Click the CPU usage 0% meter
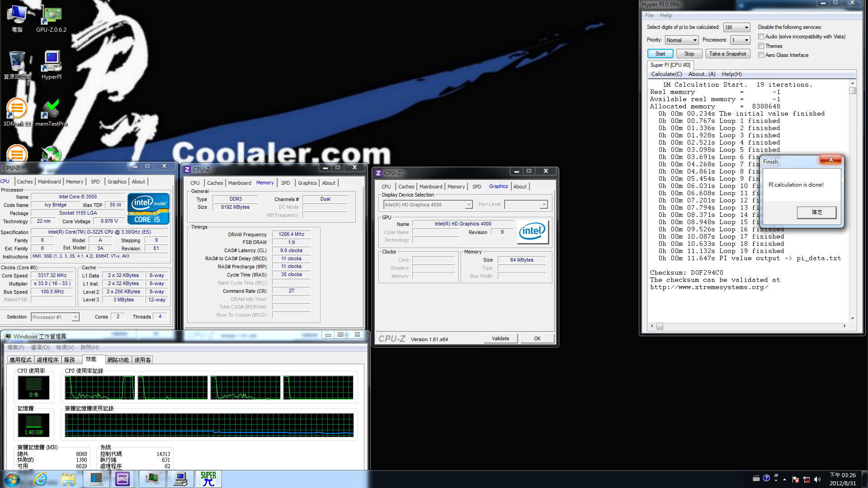This screenshot has width=868, height=488. pos(33,388)
